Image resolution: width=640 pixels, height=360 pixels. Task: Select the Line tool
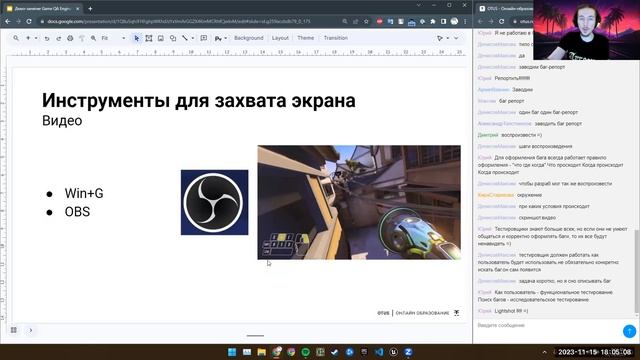tap(185, 38)
